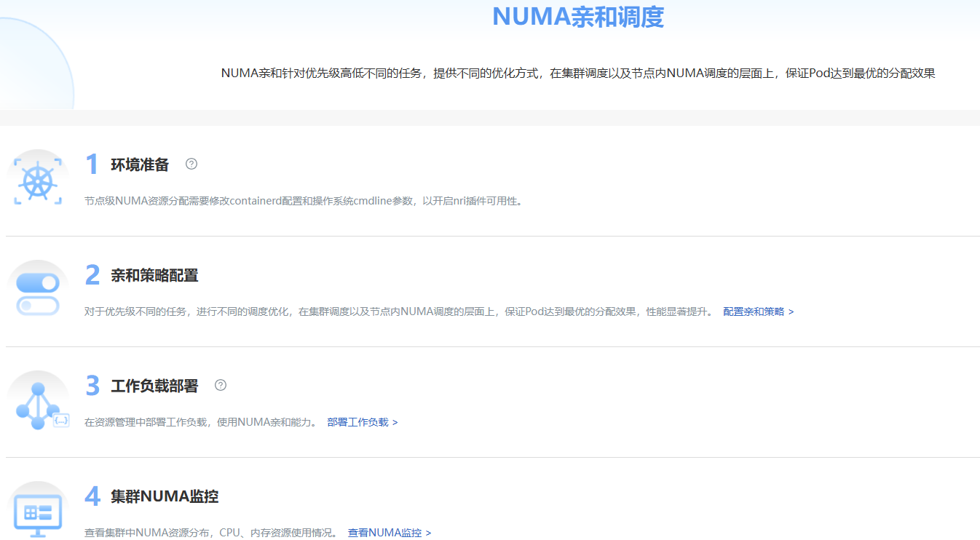This screenshot has width=980, height=540.
Task: Open the 配置亲和策略 link
Action: (x=758, y=311)
